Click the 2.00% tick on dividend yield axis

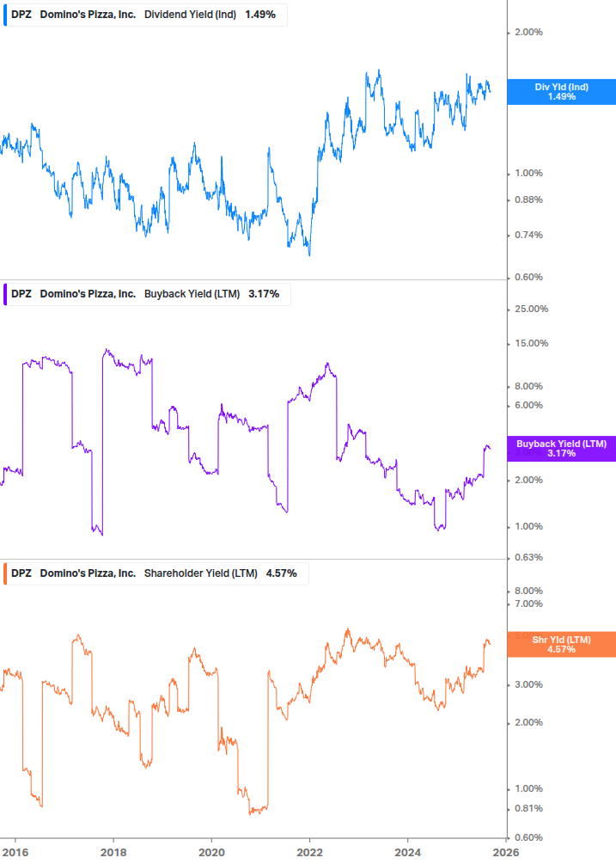coord(528,33)
